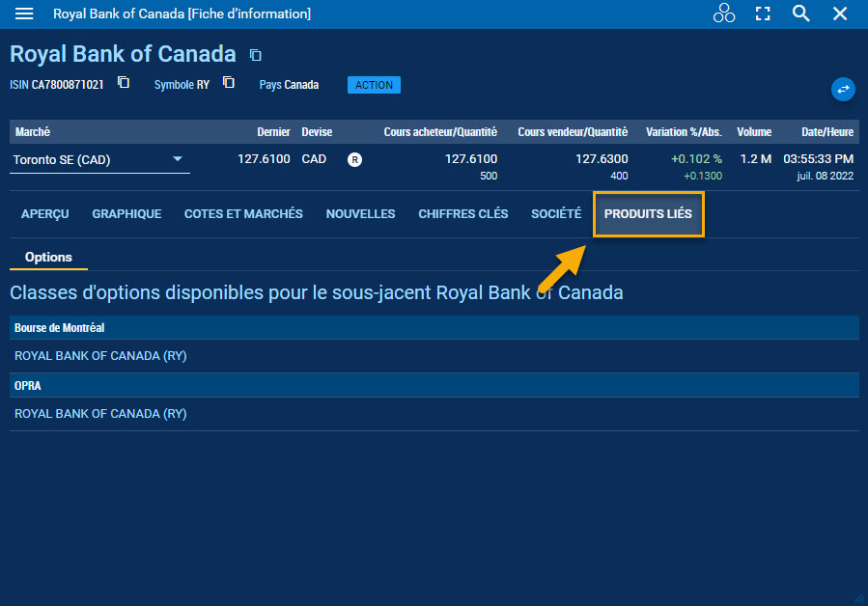This screenshot has width=868, height=606.
Task: Go to the Nouvelles tab
Action: [360, 214]
